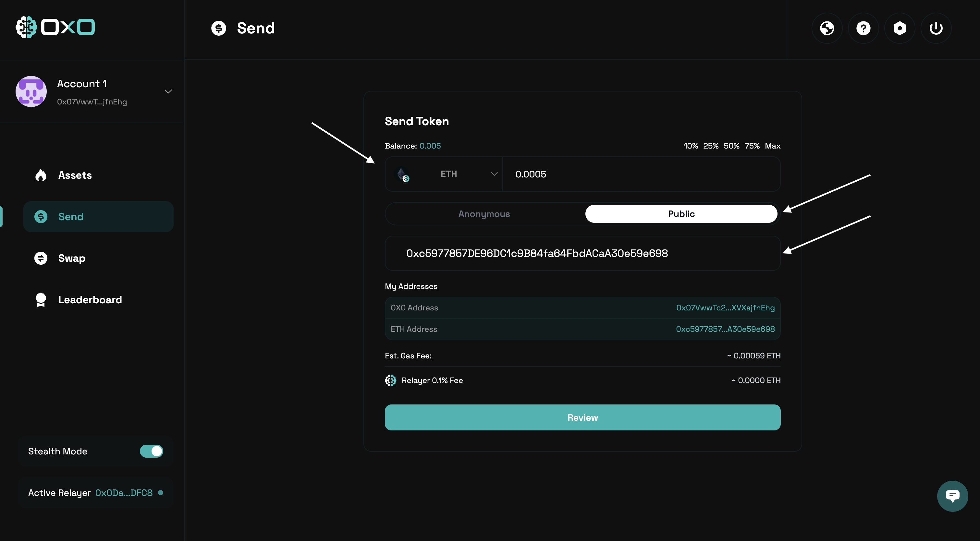980x541 pixels.
Task: Click the Swap icon in sidebar
Action: (x=41, y=258)
